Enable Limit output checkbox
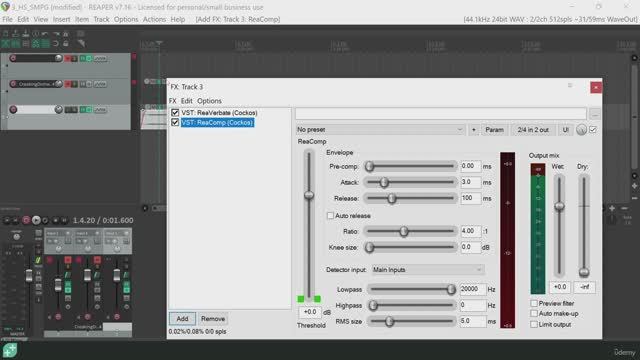Viewport: 640px width, 360px height. click(534, 324)
